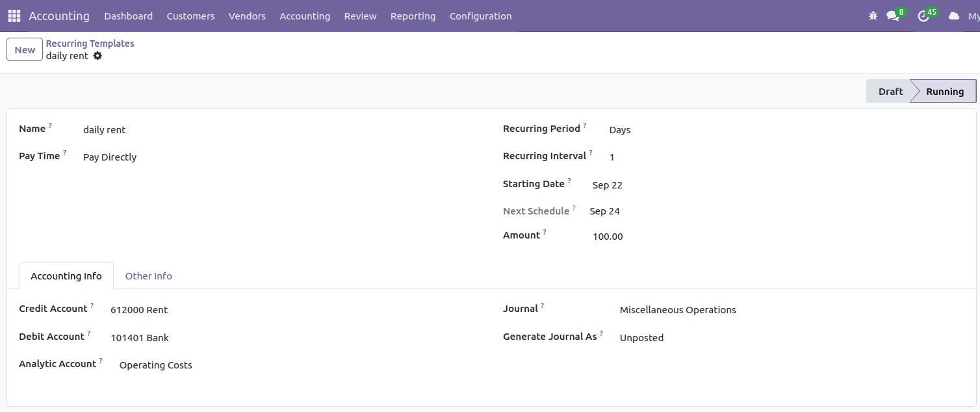Open the Journal field Miscellaneous Operations

point(678,310)
